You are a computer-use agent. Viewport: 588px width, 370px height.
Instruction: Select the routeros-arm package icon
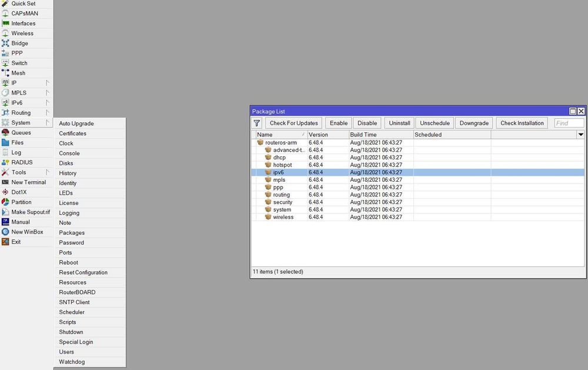[x=260, y=142]
